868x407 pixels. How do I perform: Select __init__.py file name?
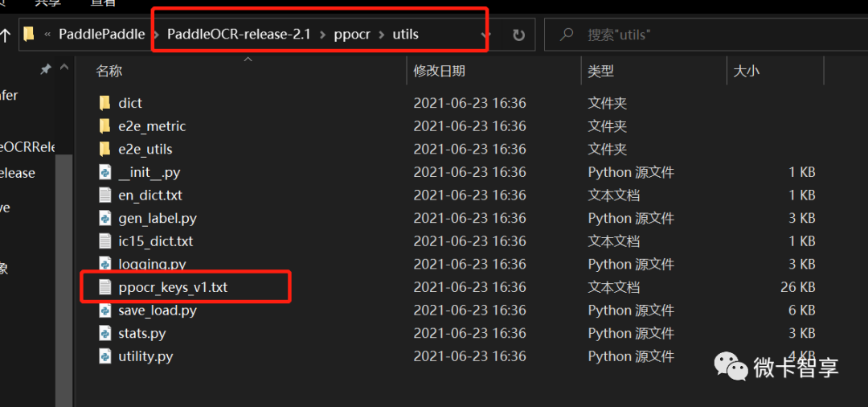coord(149,172)
